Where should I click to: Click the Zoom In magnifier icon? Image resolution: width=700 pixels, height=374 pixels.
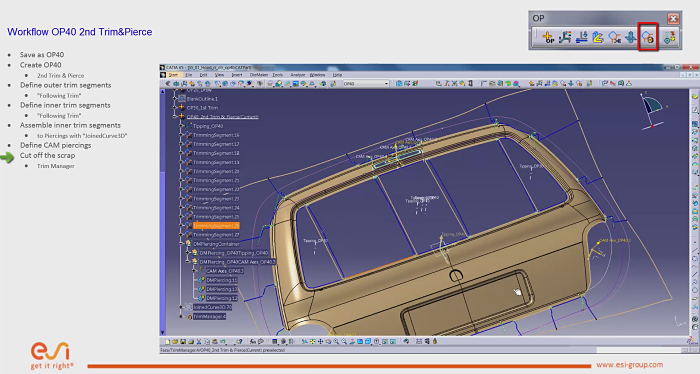coord(336,341)
